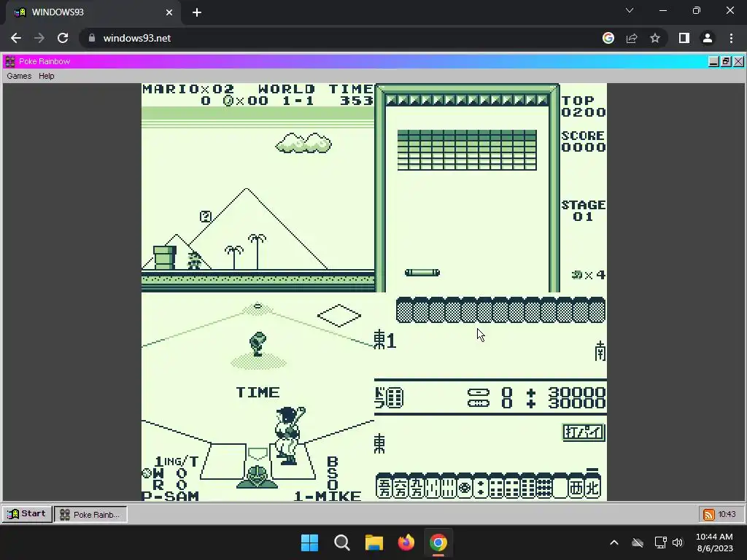
Task: Click the 1-MIKE batter label
Action: 328,496
